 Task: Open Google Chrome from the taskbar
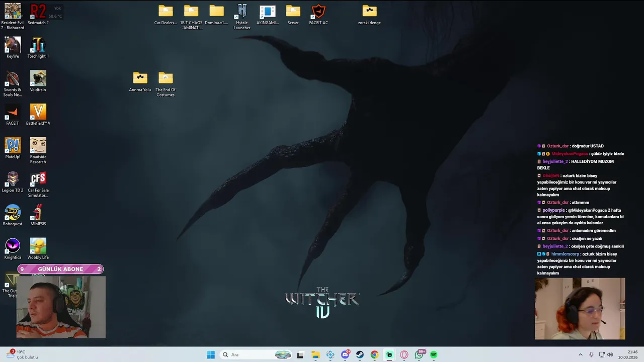coord(374,354)
